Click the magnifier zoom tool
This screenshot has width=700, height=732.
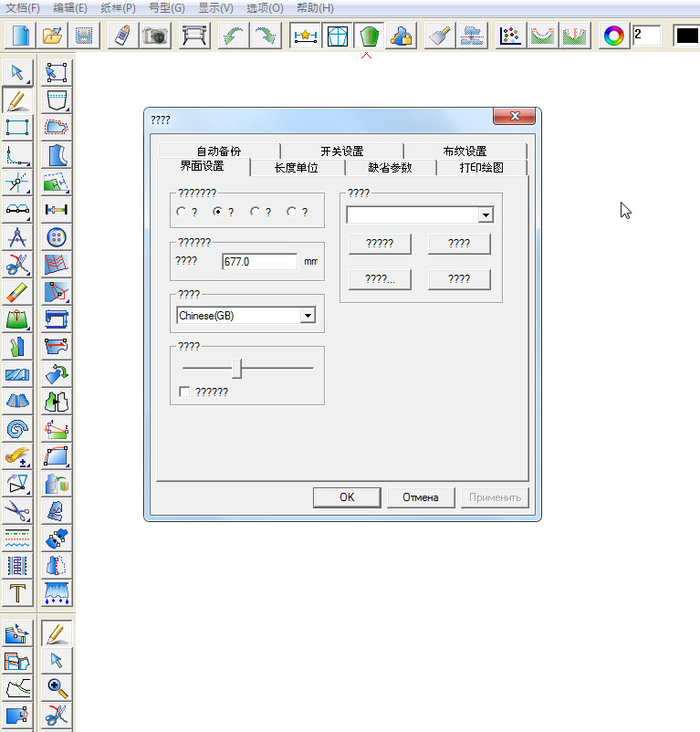pyautogui.click(x=57, y=687)
